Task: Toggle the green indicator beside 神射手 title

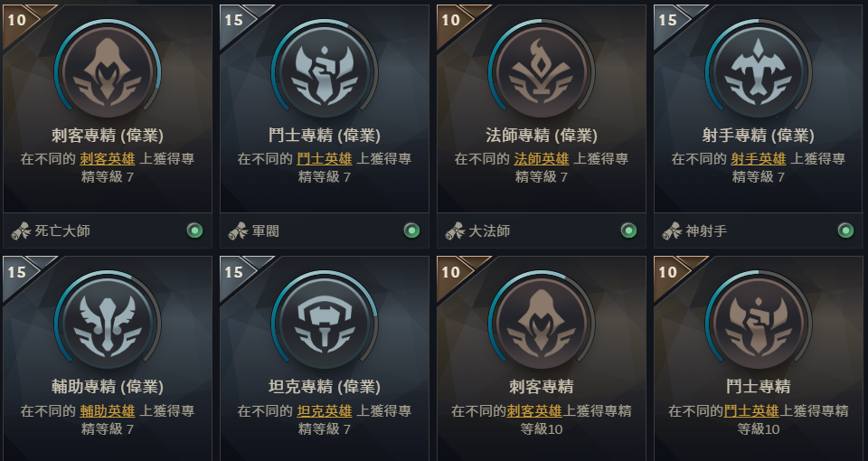Action: (845, 230)
